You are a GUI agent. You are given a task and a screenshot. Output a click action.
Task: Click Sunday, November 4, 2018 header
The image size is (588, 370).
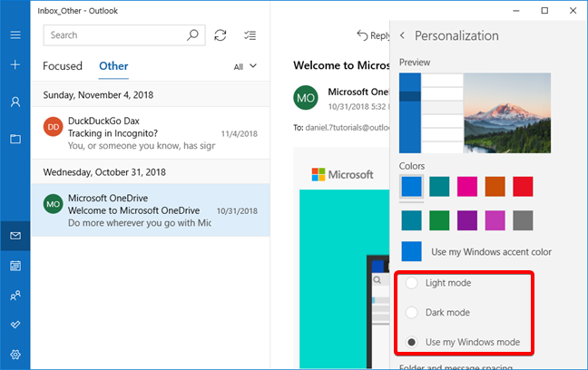(x=98, y=95)
